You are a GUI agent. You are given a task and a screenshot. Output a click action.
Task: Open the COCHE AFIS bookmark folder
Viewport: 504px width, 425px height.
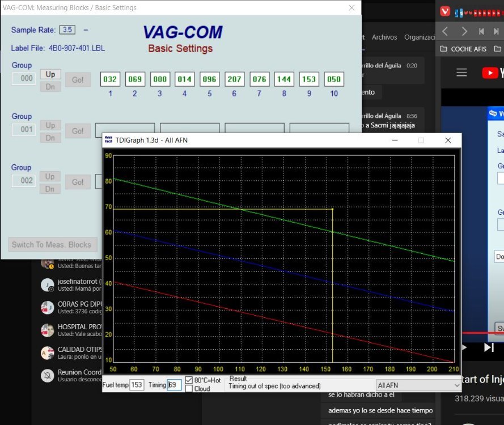pyautogui.click(x=463, y=49)
